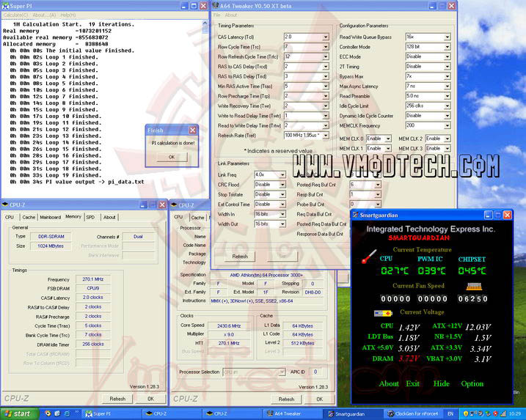Click the A64 Tweaker title bar icon
The image size is (526, 420).
point(216,6)
